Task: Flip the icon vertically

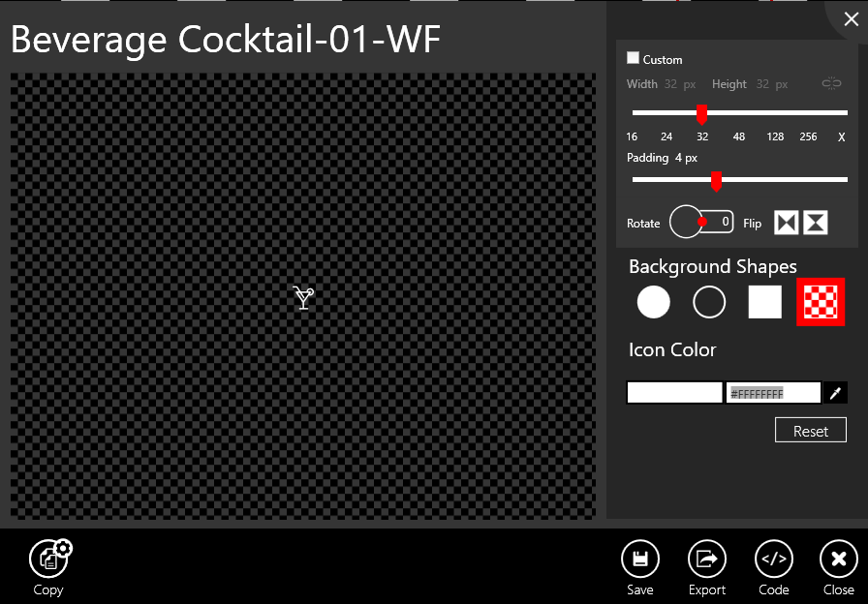Action: click(x=816, y=223)
